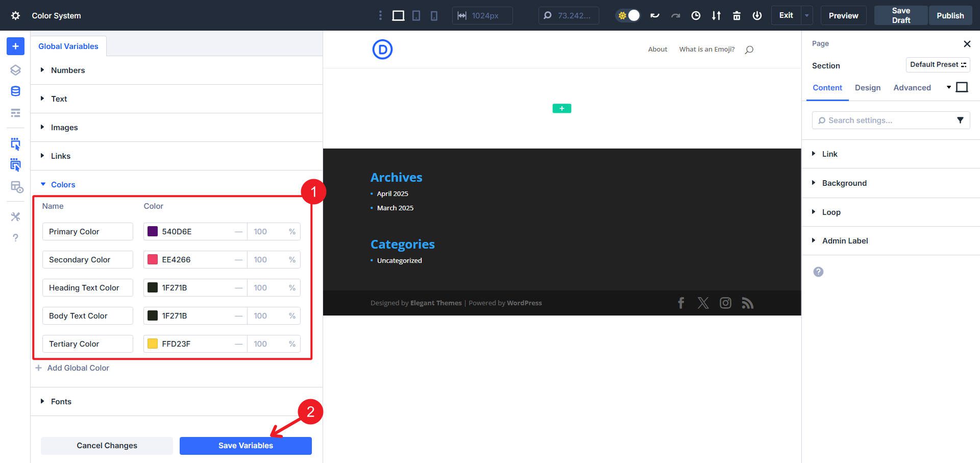The height and width of the screenshot is (463, 980).
Task: Redo the last change
Action: [675, 15]
